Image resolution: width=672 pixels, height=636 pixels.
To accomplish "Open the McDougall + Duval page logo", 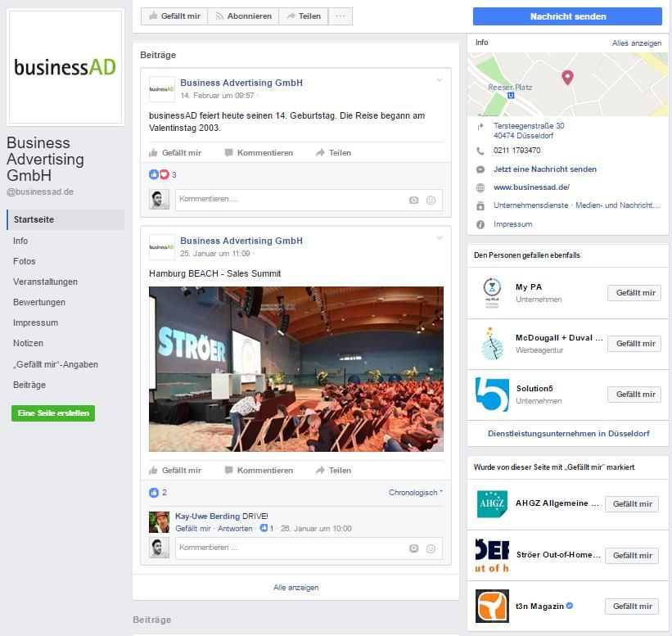I will [492, 344].
